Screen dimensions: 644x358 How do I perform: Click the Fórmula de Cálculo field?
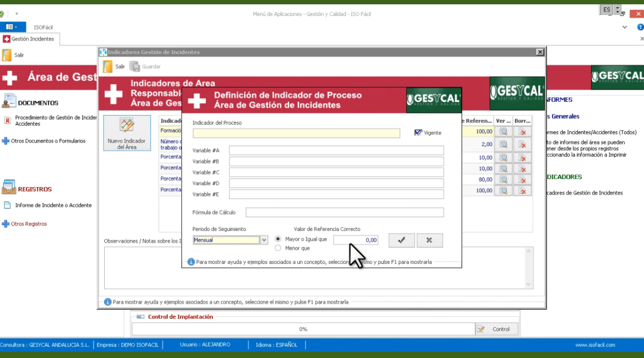pos(345,212)
